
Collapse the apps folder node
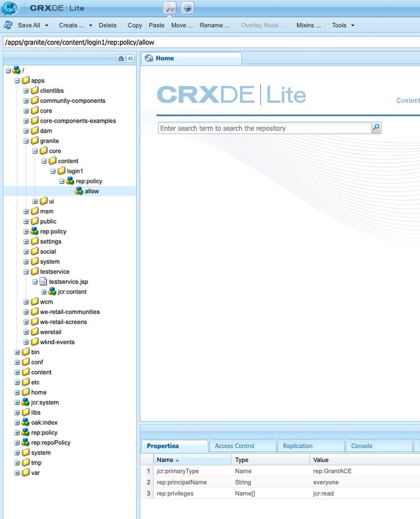click(17, 81)
